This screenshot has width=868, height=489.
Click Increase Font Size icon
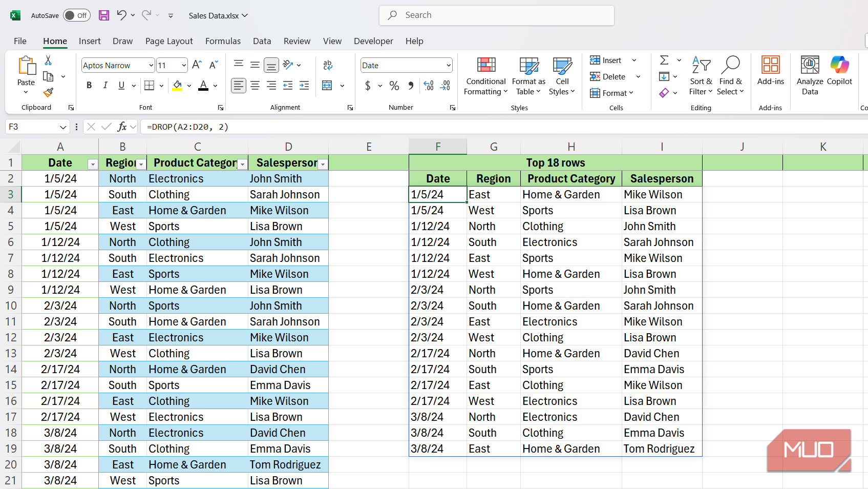point(197,65)
